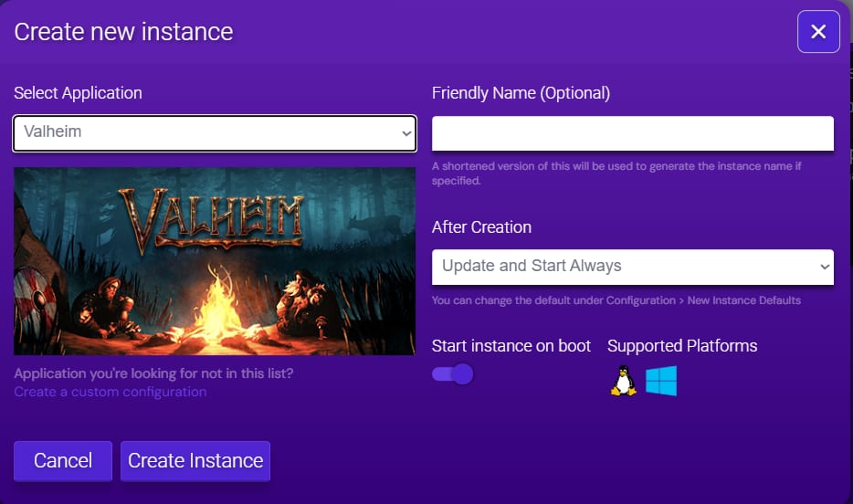
Task: Close the Create new instance dialog
Action: coord(817,32)
